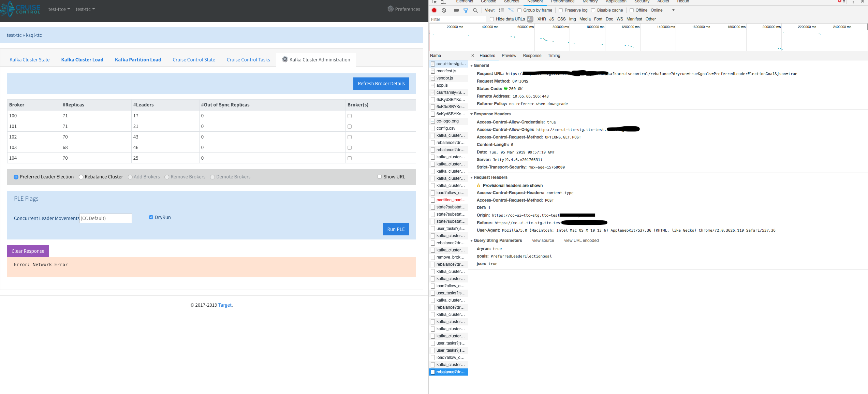
Task: Switch to the Timing tab
Action: (x=554, y=56)
